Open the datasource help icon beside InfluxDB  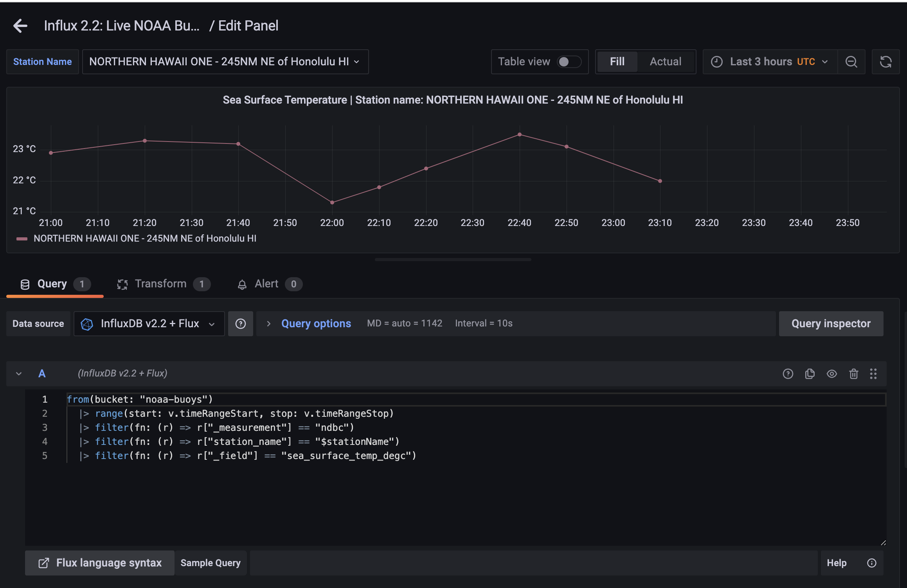tap(240, 323)
